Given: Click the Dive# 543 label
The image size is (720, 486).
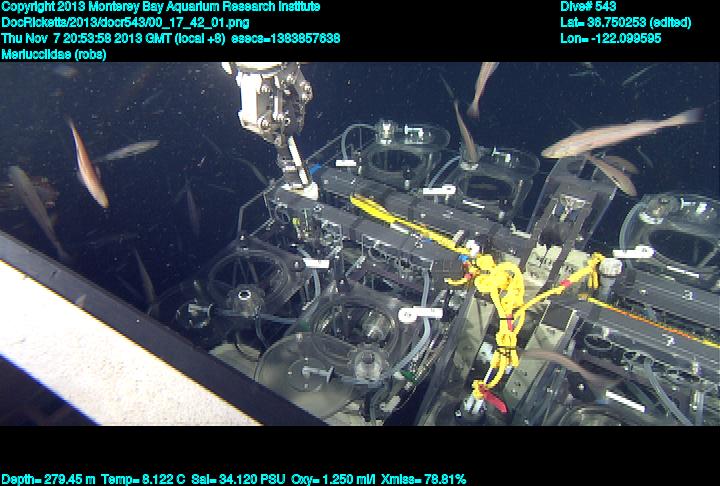Looking at the screenshot, I should coord(588,6).
